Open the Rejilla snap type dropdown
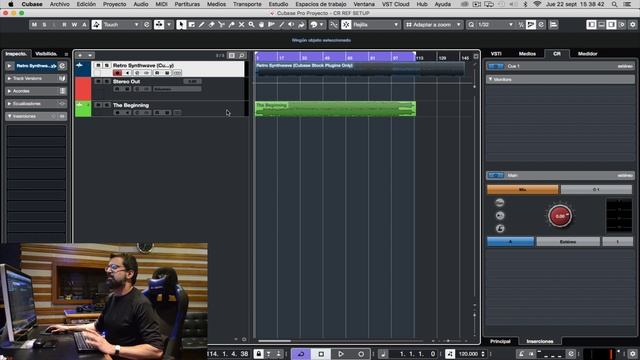640x360 pixels. (x=376, y=24)
